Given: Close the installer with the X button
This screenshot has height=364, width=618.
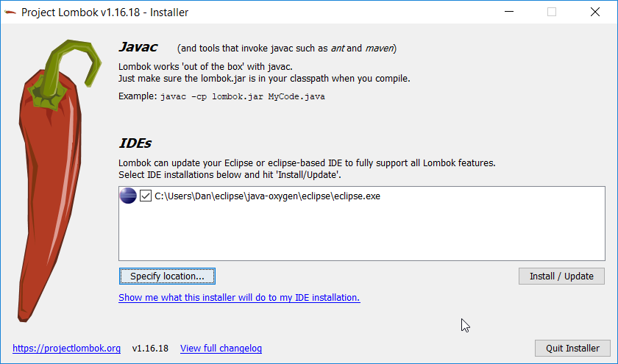Looking at the screenshot, I should [x=594, y=12].
